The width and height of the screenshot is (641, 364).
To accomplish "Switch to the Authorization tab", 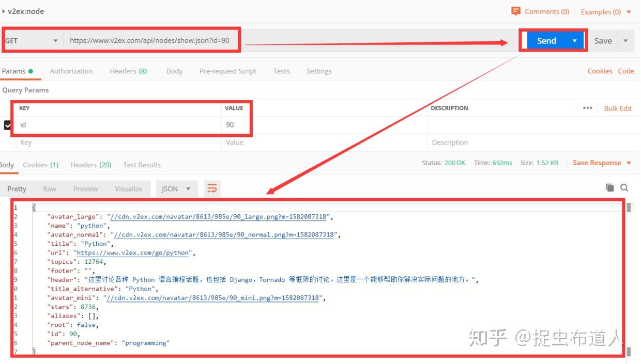I will tap(71, 71).
